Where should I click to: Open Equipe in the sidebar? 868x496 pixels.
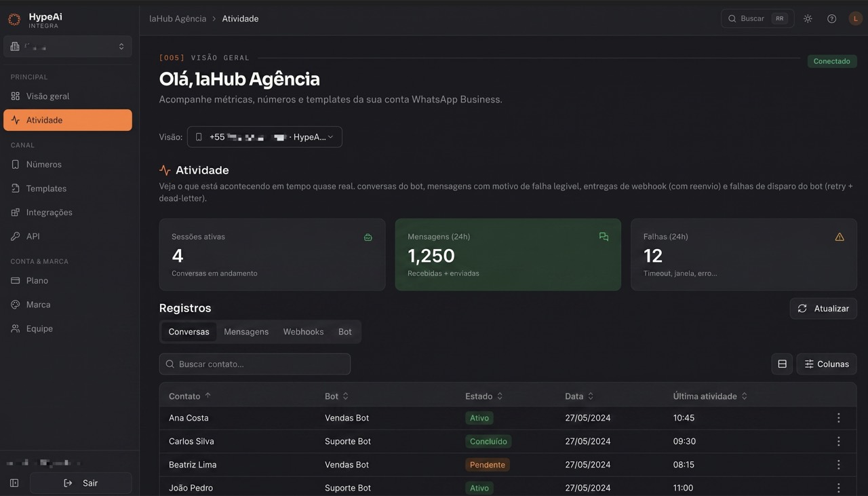coord(68,328)
